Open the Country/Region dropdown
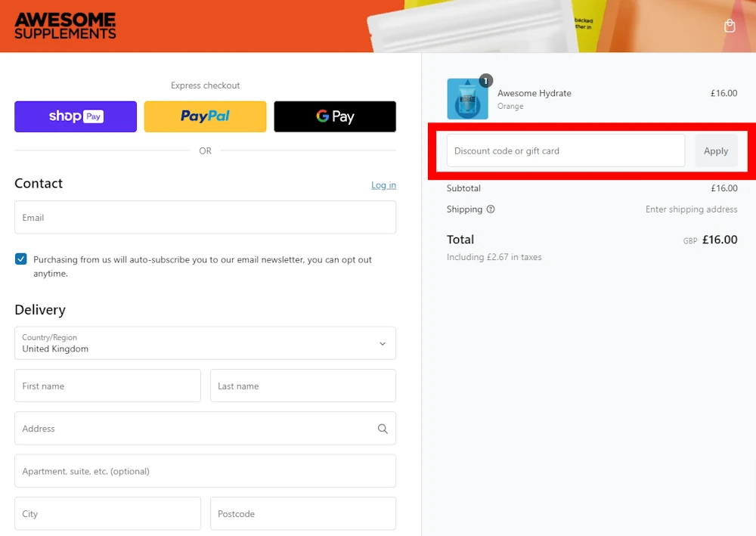This screenshot has height=536, width=756. point(205,343)
